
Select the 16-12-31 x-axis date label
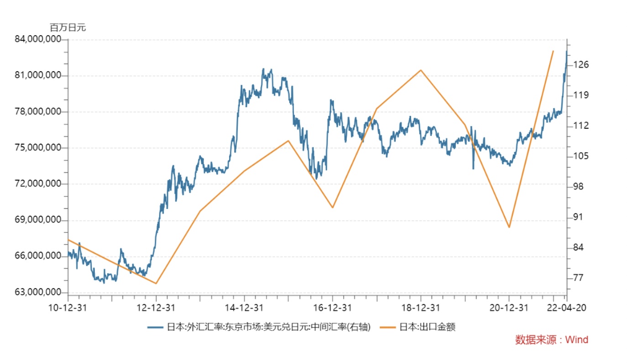coord(333,308)
